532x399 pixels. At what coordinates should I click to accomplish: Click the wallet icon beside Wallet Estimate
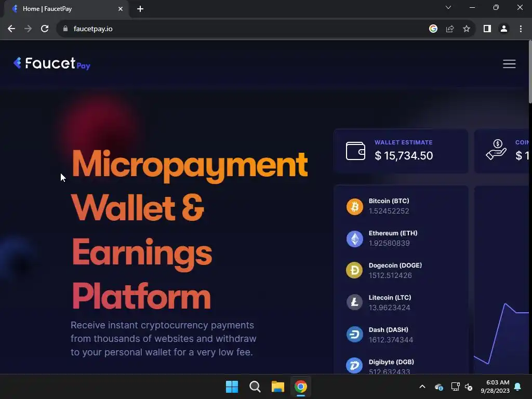pos(355,151)
